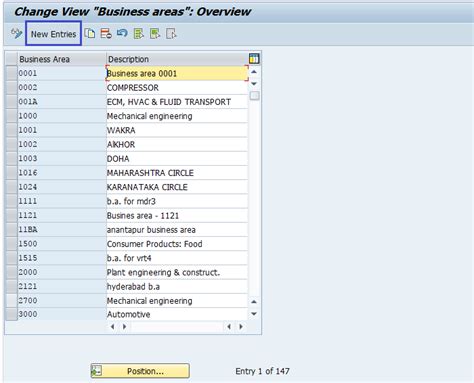Image resolution: width=474 pixels, height=383 pixels.
Task: Click the 'Business area 0001' description field
Action: pos(177,73)
